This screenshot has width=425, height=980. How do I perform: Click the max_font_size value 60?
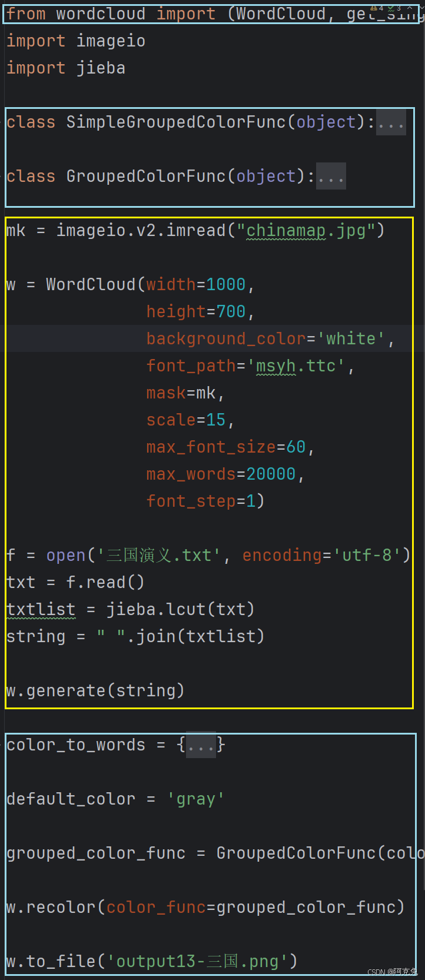coord(295,447)
